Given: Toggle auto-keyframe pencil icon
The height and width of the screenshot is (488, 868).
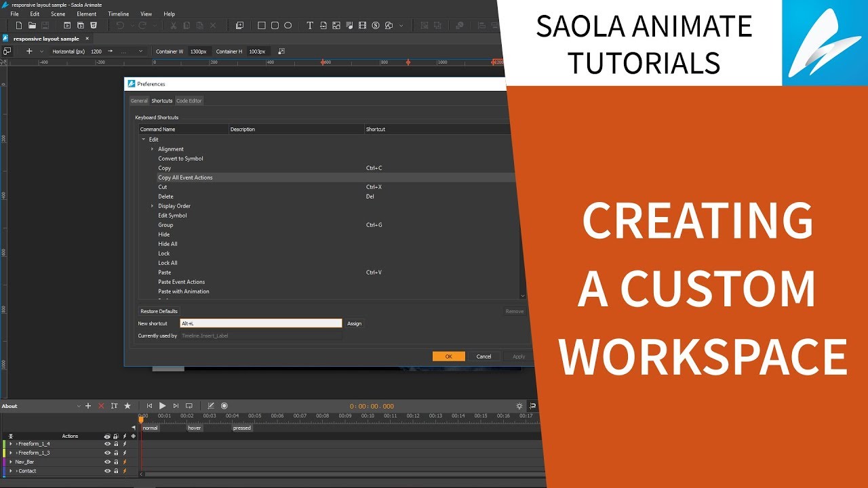Looking at the screenshot, I should click(211, 406).
